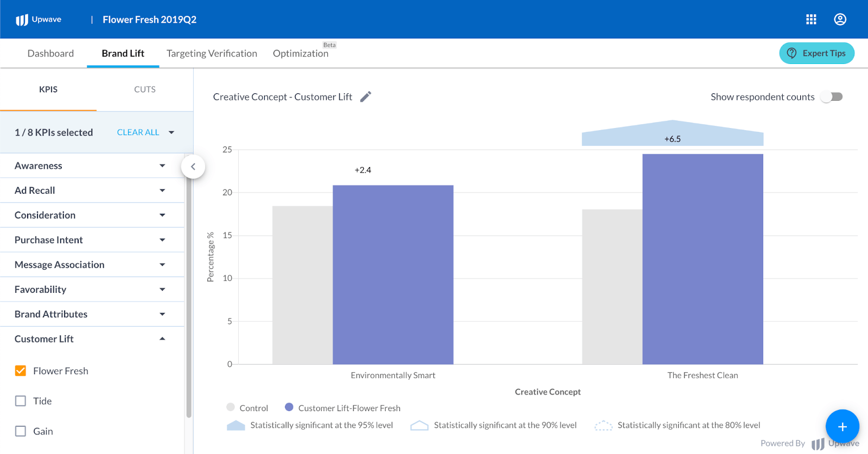Expand the Ad Recall KPI group
This screenshot has height=454, width=868.
(x=92, y=190)
